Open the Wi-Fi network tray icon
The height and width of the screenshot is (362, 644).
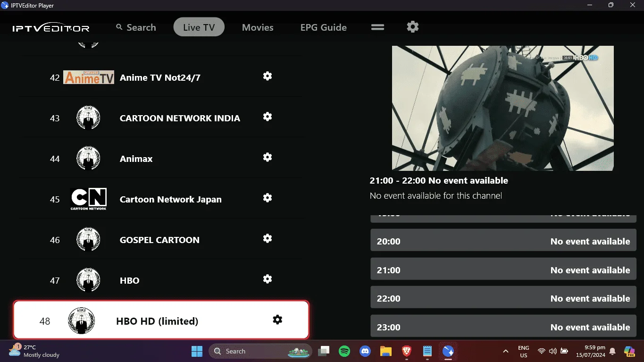542,351
